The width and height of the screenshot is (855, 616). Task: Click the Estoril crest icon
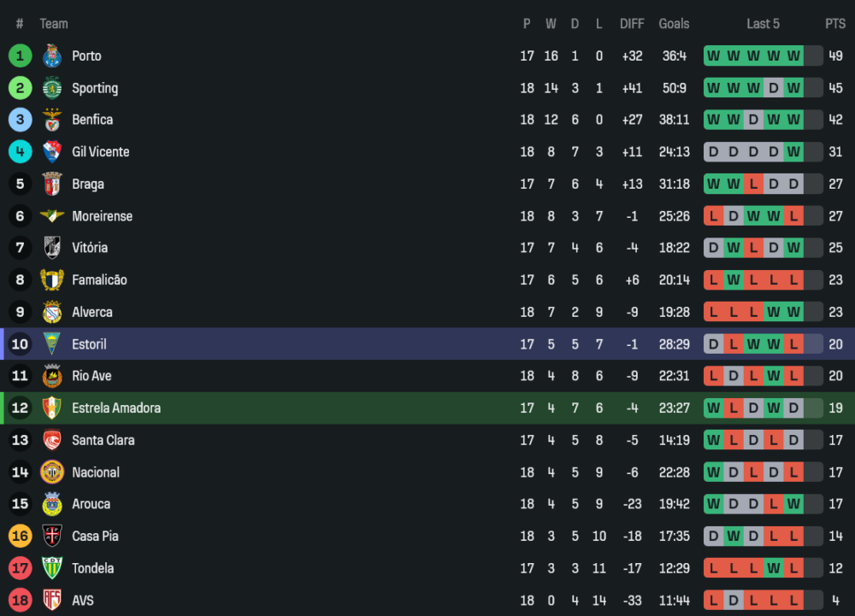pos(52,344)
